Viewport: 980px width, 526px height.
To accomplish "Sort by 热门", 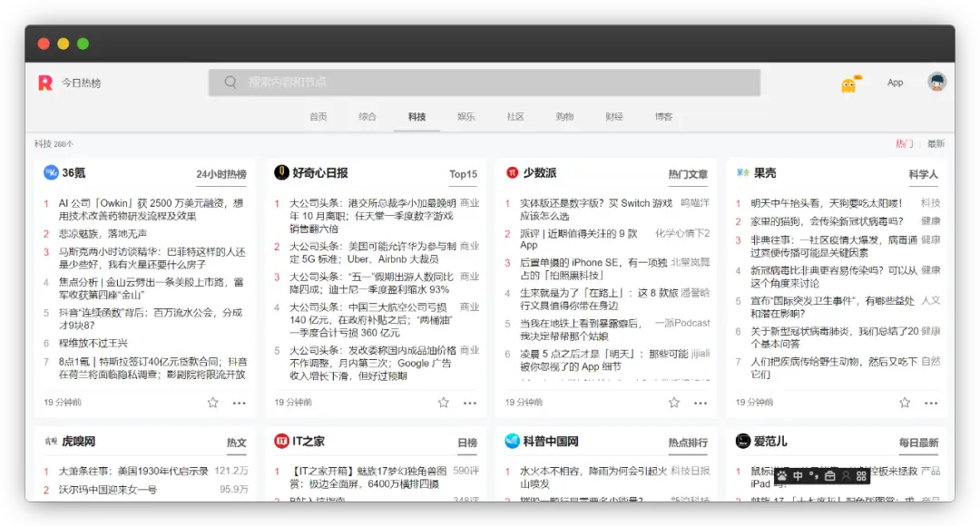I will 904,143.
